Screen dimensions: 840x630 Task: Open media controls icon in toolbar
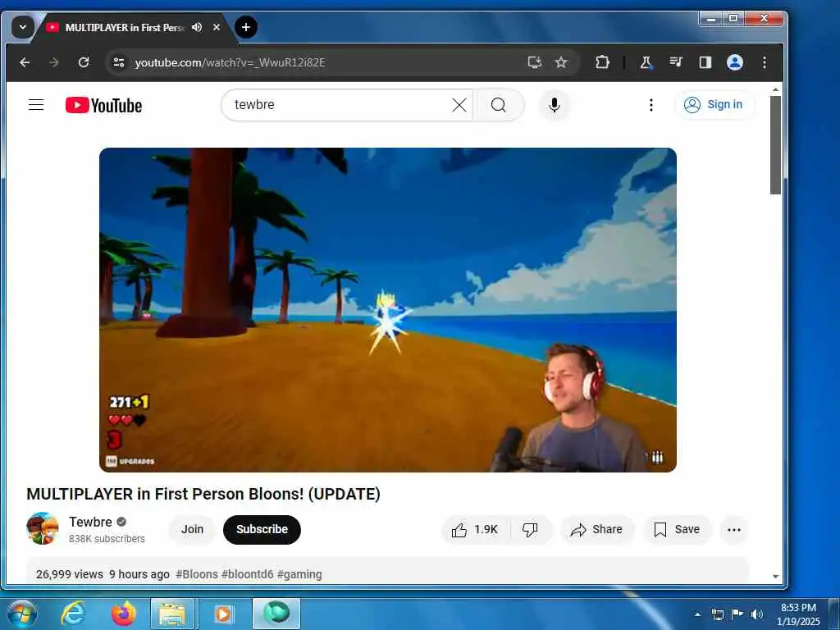point(676,62)
